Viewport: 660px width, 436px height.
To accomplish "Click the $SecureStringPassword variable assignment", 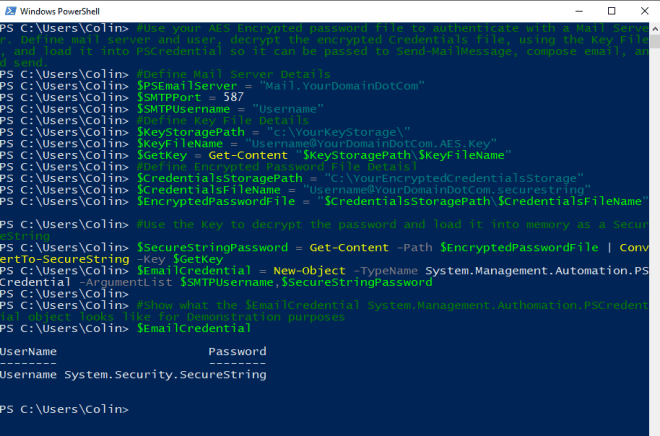I will pyautogui.click(x=212, y=247).
